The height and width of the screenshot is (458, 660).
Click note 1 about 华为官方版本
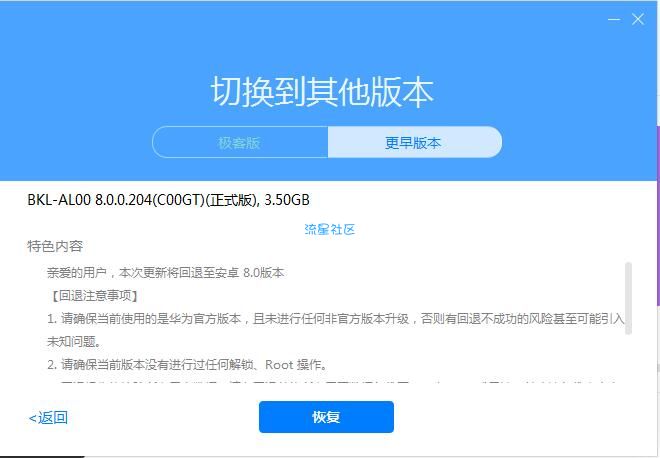335,319
